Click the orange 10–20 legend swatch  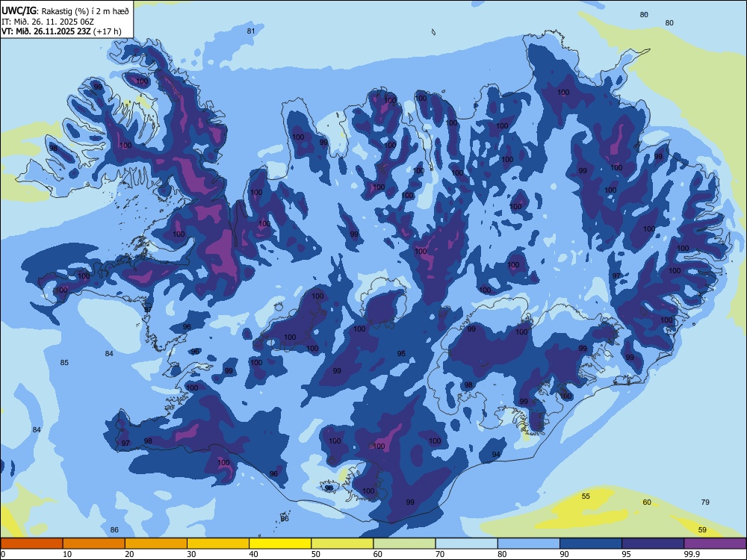(x=94, y=544)
